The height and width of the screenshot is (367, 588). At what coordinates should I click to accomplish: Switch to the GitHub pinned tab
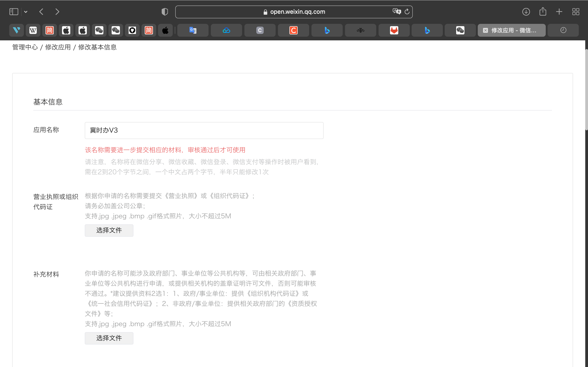coord(132,30)
